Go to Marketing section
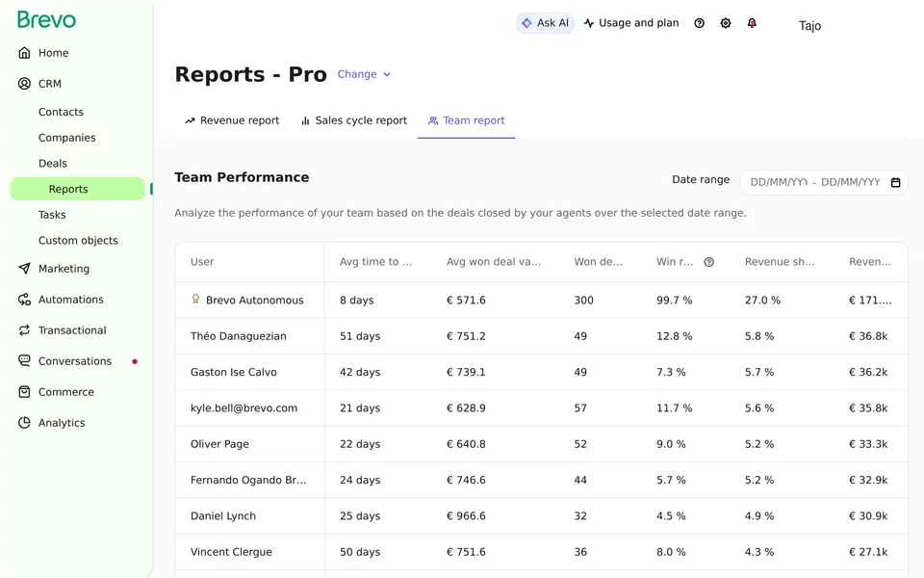 (64, 269)
